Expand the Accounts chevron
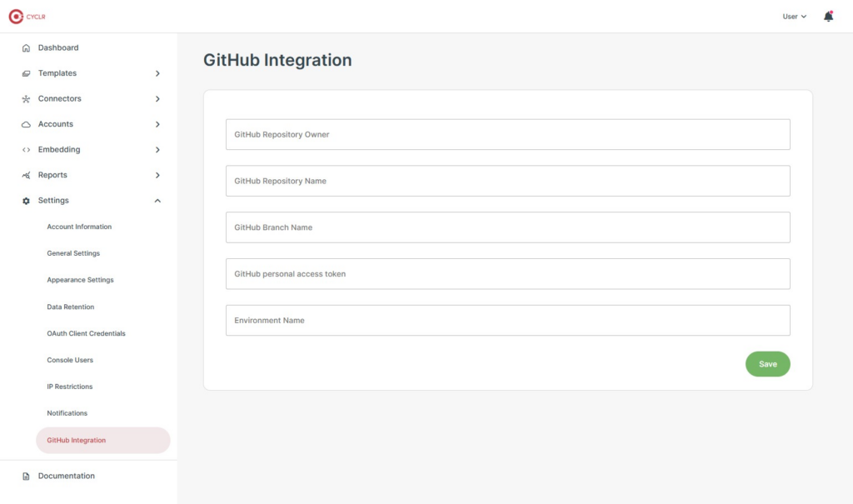Screen dimensions: 853x504 [x=157, y=125]
